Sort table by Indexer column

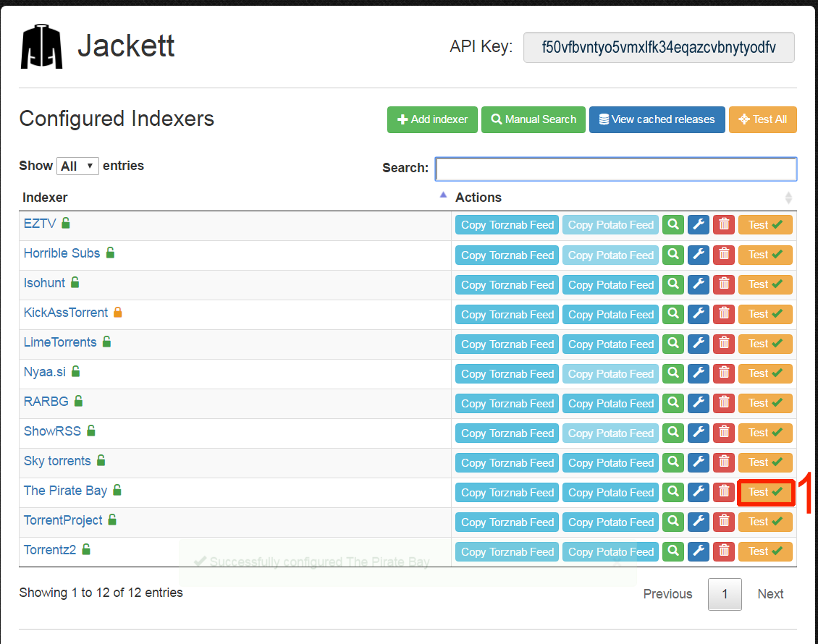tap(235, 197)
